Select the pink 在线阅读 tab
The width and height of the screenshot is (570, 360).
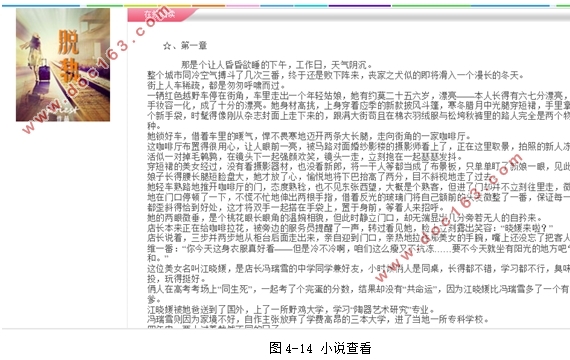point(160,15)
